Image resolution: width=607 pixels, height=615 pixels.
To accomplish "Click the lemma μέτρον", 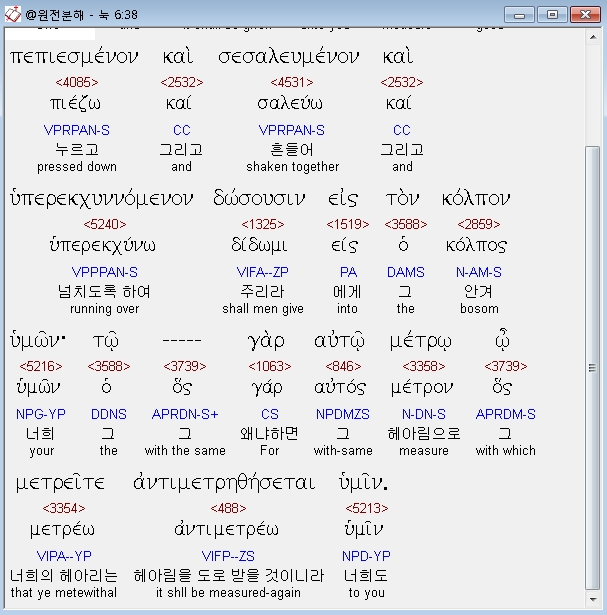I will pyautogui.click(x=422, y=388).
